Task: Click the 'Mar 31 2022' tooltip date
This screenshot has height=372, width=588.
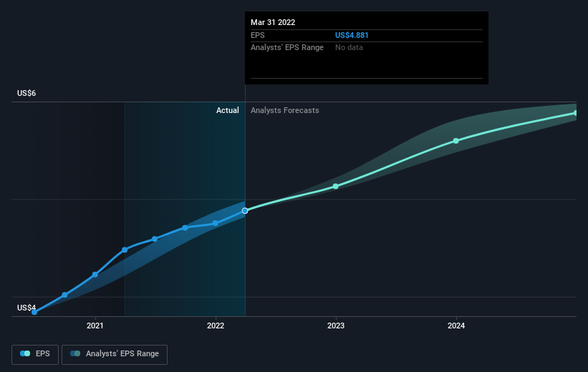Action: (x=273, y=22)
